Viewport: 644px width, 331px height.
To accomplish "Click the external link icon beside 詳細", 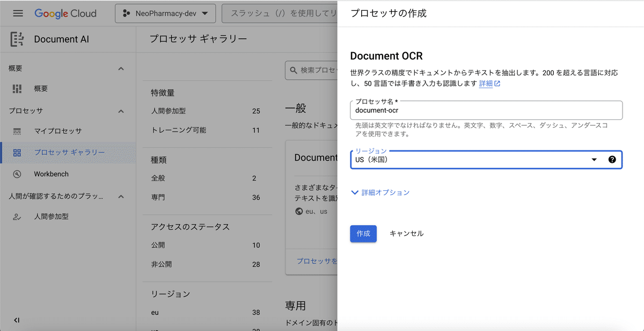I will [x=497, y=83].
